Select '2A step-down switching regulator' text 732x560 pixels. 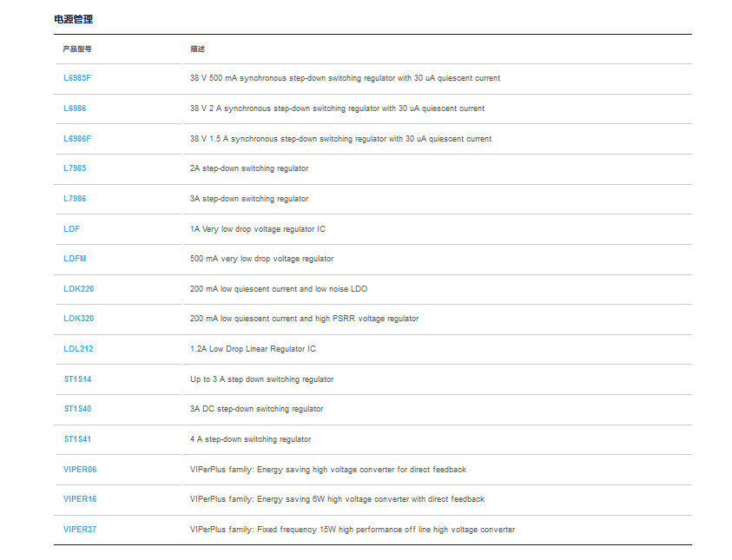[249, 168]
